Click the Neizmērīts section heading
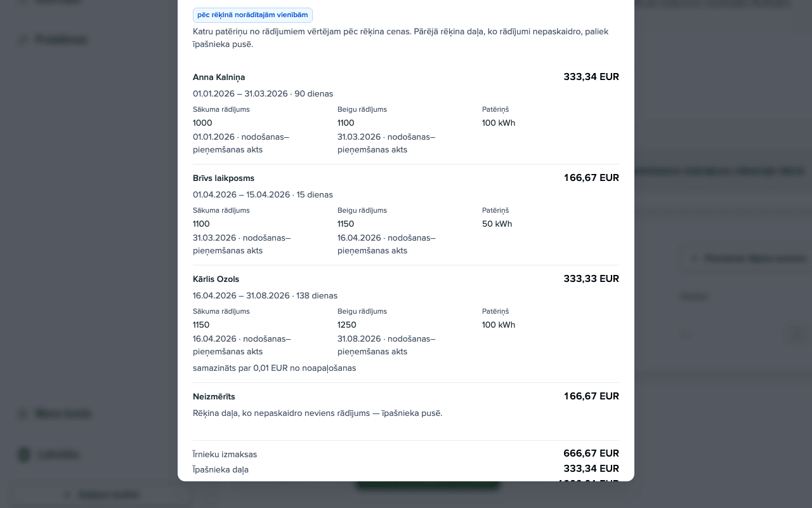 click(x=214, y=397)
